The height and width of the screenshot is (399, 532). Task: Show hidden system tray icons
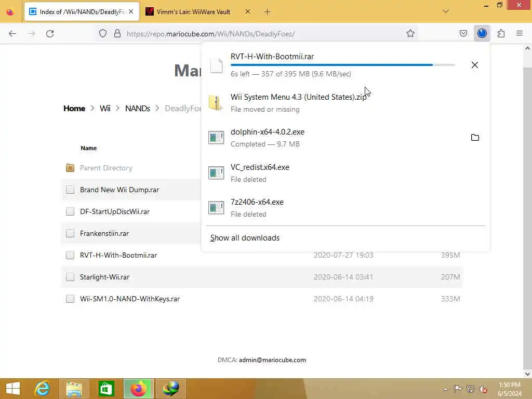click(445, 389)
